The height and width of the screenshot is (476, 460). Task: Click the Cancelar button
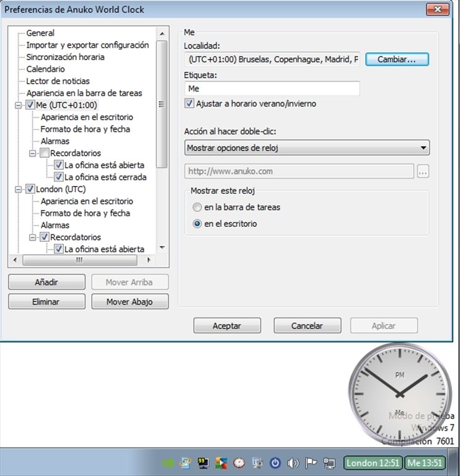[x=307, y=326]
